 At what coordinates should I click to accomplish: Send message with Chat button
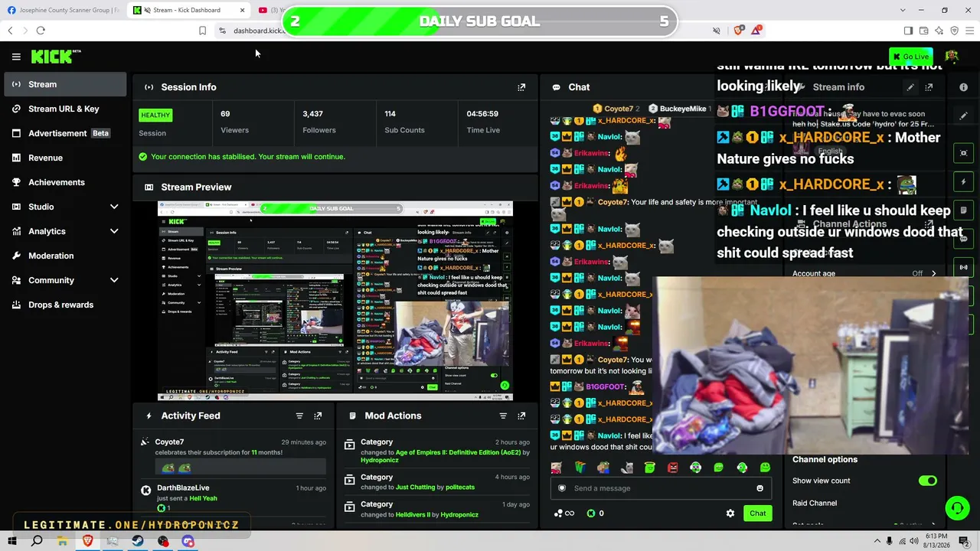(x=757, y=514)
